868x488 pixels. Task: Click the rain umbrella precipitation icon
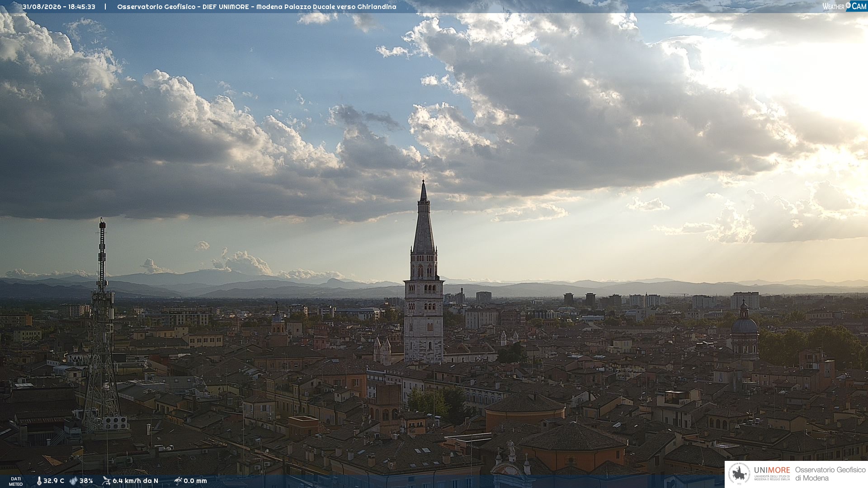tap(178, 481)
